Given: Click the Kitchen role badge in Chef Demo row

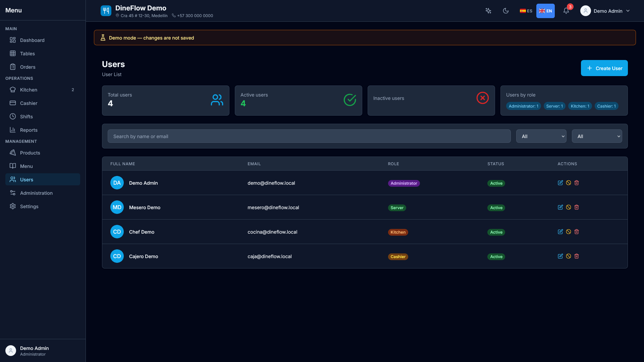Looking at the screenshot, I should 398,232.
